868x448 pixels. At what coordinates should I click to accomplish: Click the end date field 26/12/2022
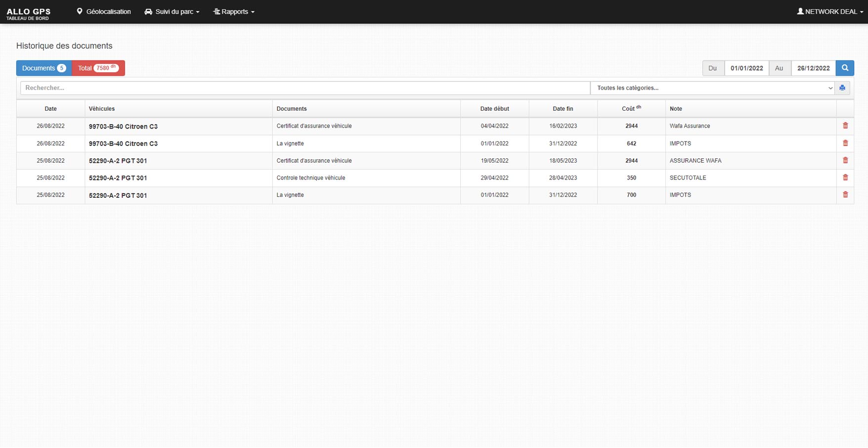(813, 68)
